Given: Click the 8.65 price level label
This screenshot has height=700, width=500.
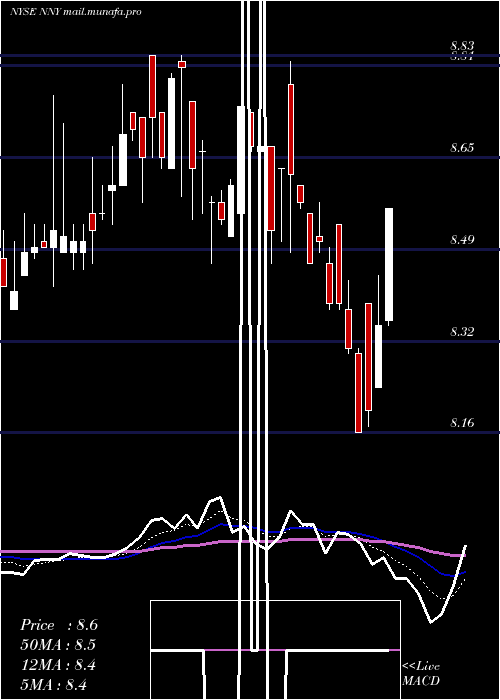Looking at the screenshot, I should coord(462,148).
